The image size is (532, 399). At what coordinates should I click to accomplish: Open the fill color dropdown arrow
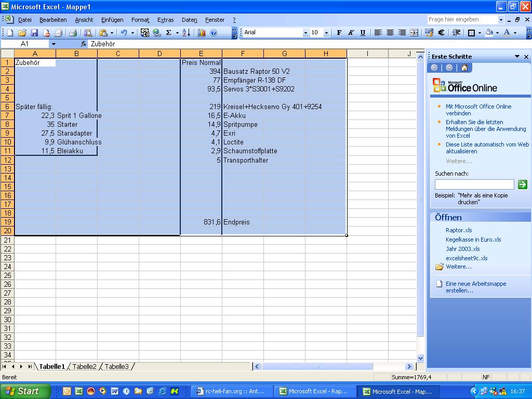497,33
